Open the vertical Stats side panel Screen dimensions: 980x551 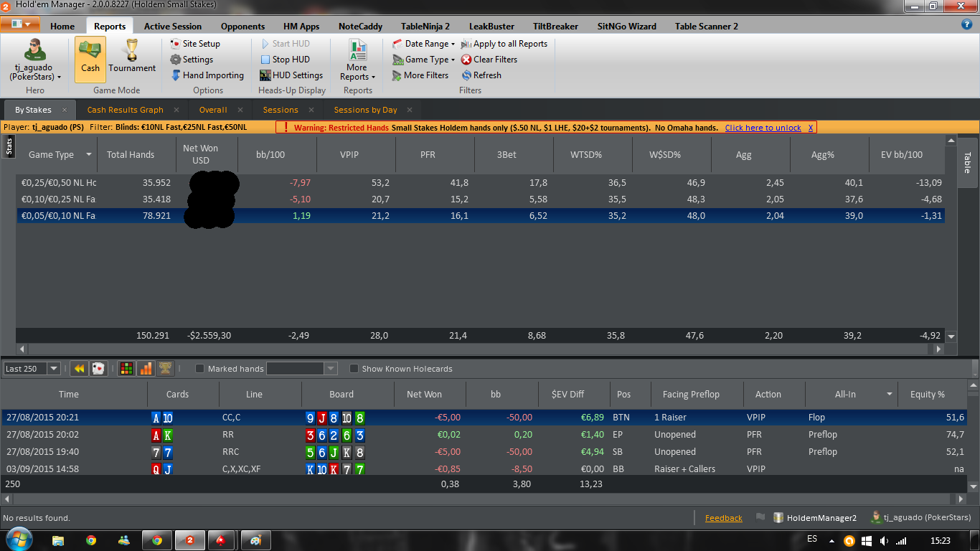tap(9, 146)
